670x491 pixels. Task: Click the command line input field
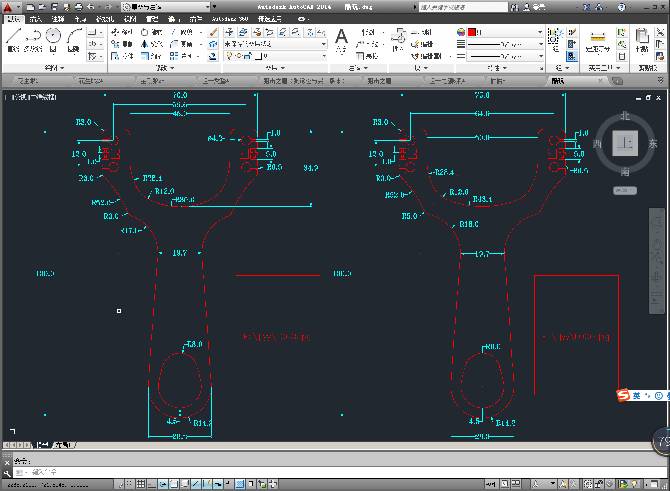click(341, 472)
